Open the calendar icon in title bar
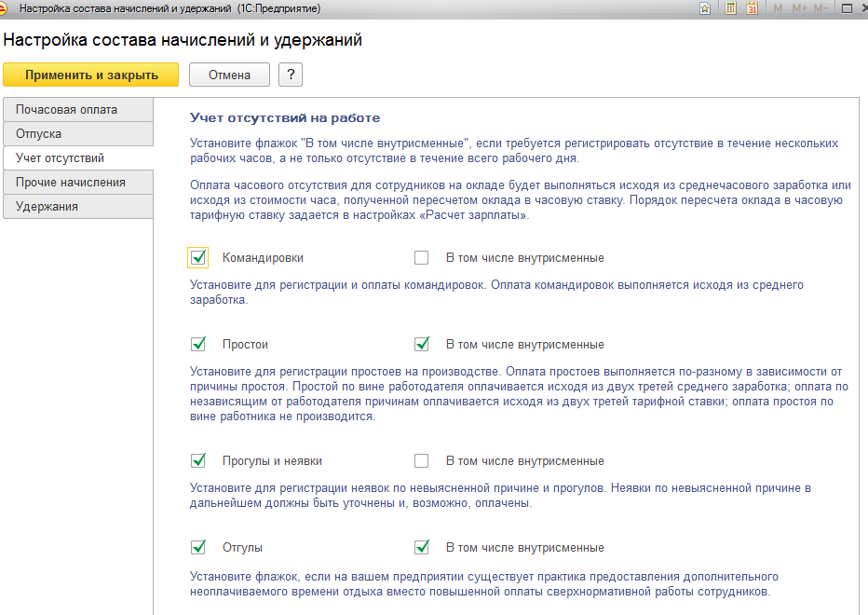This screenshot has height=615, width=868. 752,9
